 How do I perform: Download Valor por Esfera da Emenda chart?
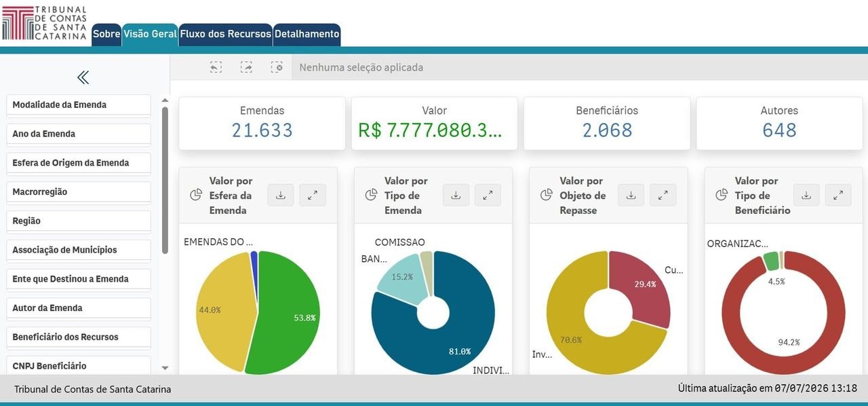point(281,195)
